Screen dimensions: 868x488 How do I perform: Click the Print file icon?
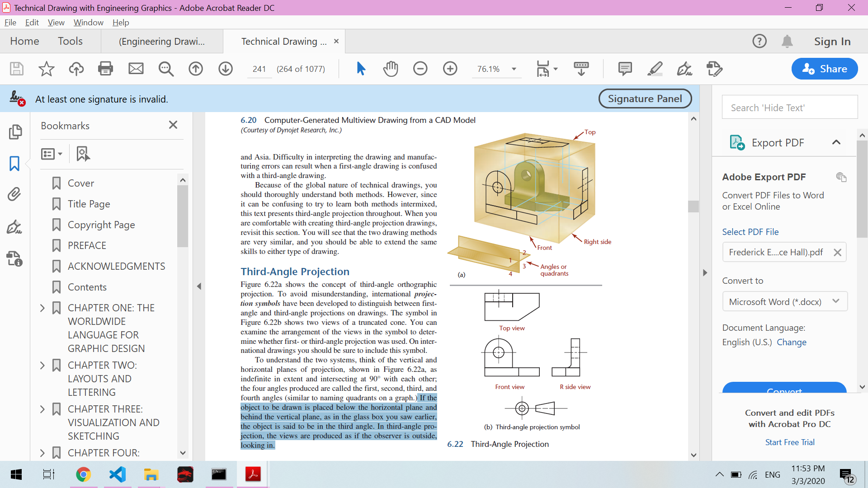point(105,69)
